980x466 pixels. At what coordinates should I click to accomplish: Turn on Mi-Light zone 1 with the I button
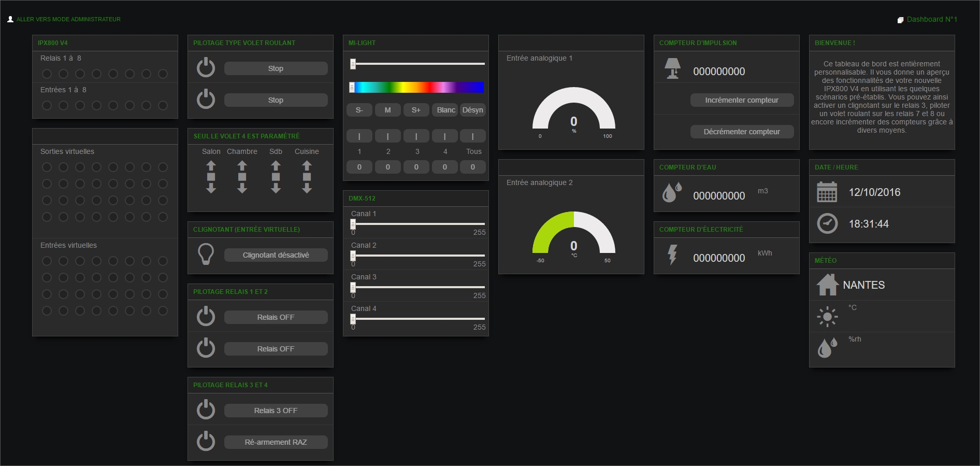359,136
